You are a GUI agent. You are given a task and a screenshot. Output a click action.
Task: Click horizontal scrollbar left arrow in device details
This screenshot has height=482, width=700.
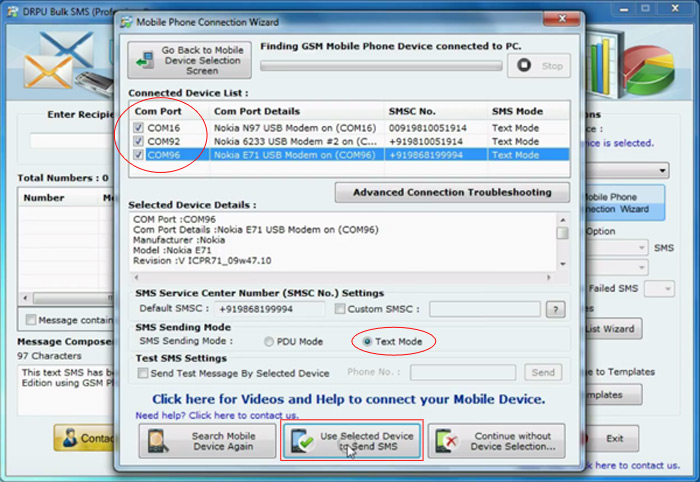tap(136, 277)
